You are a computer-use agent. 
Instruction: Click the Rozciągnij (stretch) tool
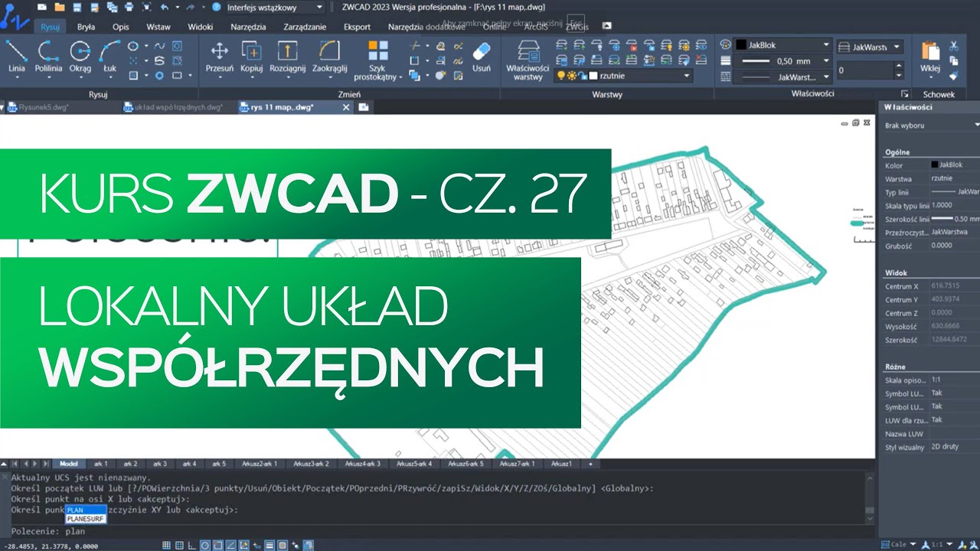287,56
